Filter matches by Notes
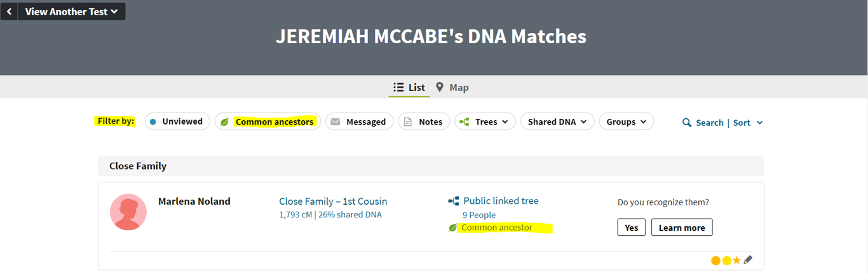868x274 pixels. coord(424,121)
